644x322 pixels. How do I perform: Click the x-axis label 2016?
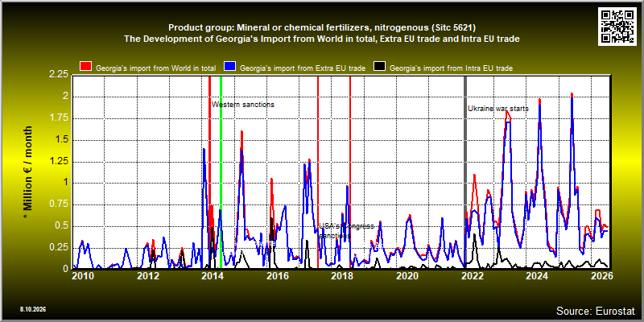(x=276, y=276)
